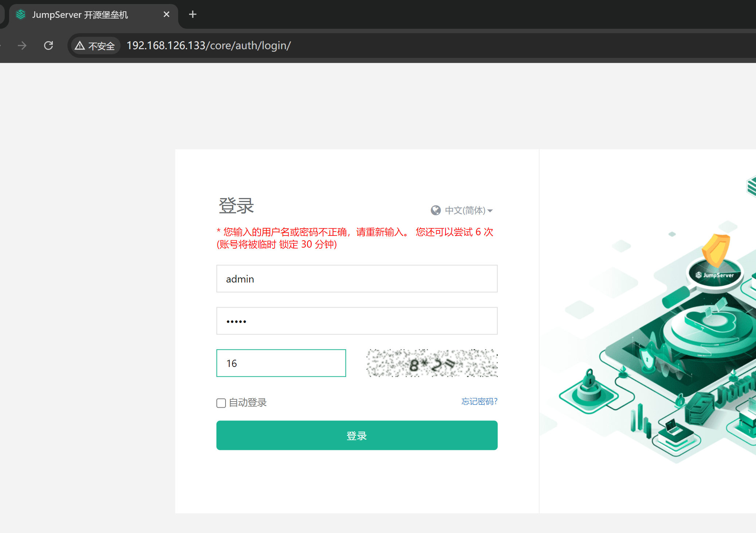Enable the 自动登录 checkbox
The image size is (756, 533).
(x=221, y=403)
